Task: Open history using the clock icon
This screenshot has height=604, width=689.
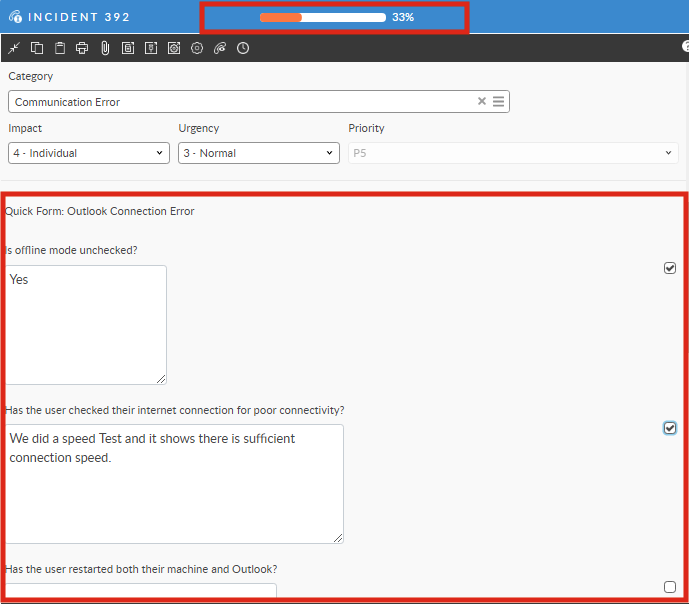Action: click(x=243, y=48)
